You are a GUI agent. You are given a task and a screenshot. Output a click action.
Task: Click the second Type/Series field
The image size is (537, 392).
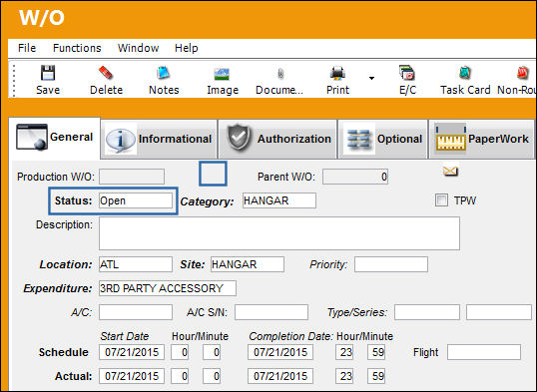[499, 312]
